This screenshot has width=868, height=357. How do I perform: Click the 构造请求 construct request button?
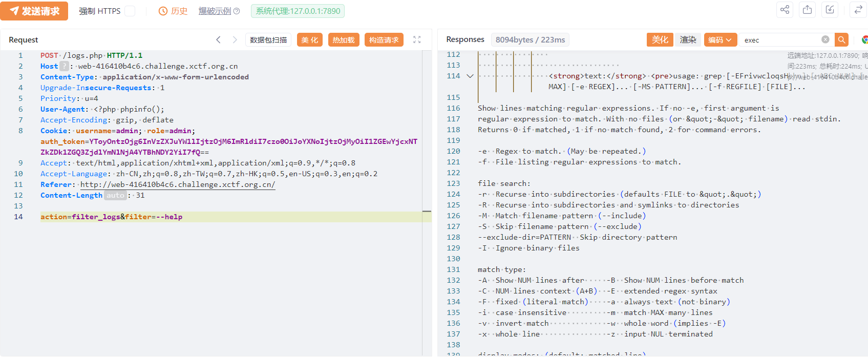[384, 40]
